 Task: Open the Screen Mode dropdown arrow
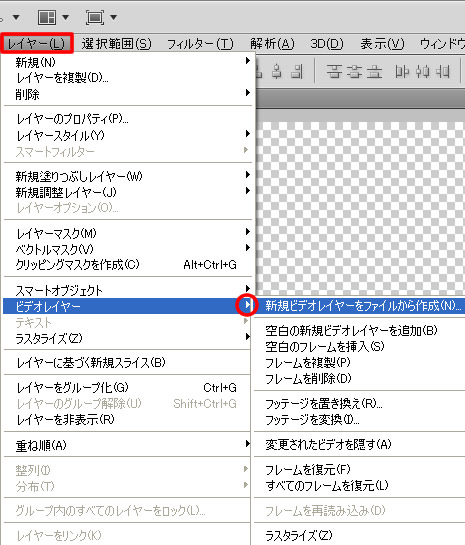point(113,17)
